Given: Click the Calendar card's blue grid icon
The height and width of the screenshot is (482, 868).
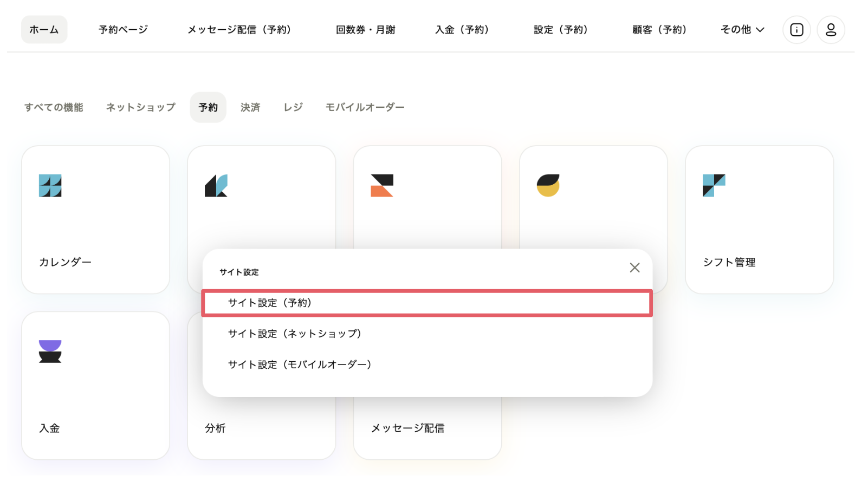Looking at the screenshot, I should tap(50, 186).
